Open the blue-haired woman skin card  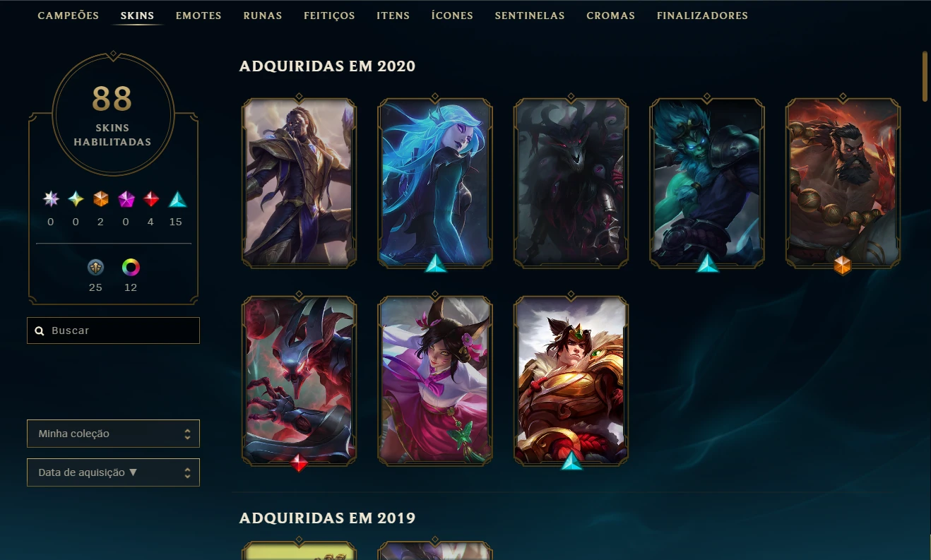(x=435, y=182)
